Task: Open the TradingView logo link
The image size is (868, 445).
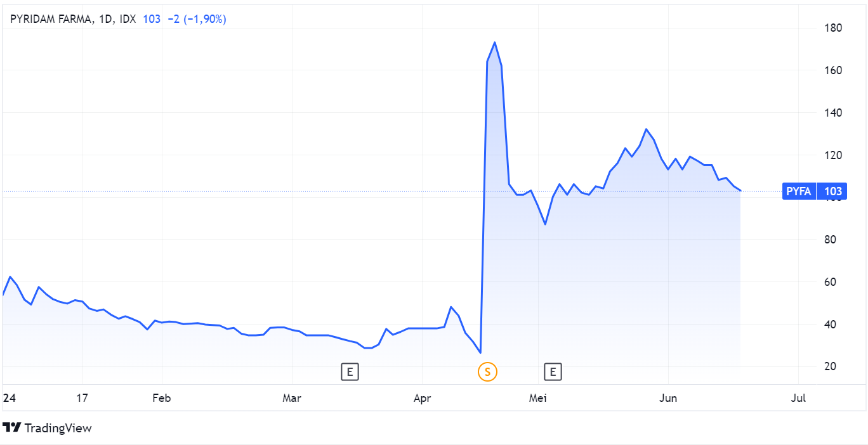Action: point(48,428)
